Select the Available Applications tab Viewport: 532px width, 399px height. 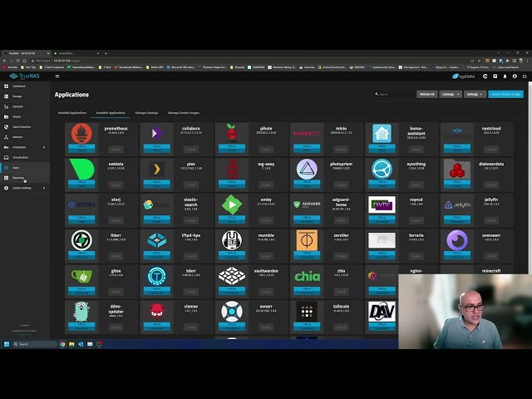click(x=111, y=113)
